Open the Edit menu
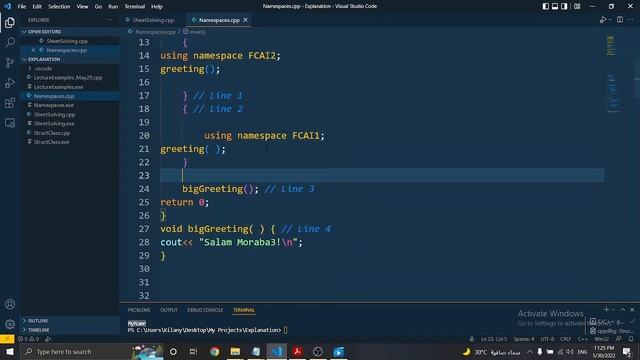 pos(37,7)
